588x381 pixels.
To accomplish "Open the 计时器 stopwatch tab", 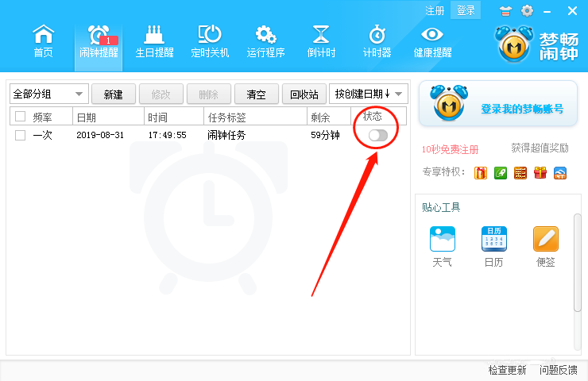I will tap(377, 41).
